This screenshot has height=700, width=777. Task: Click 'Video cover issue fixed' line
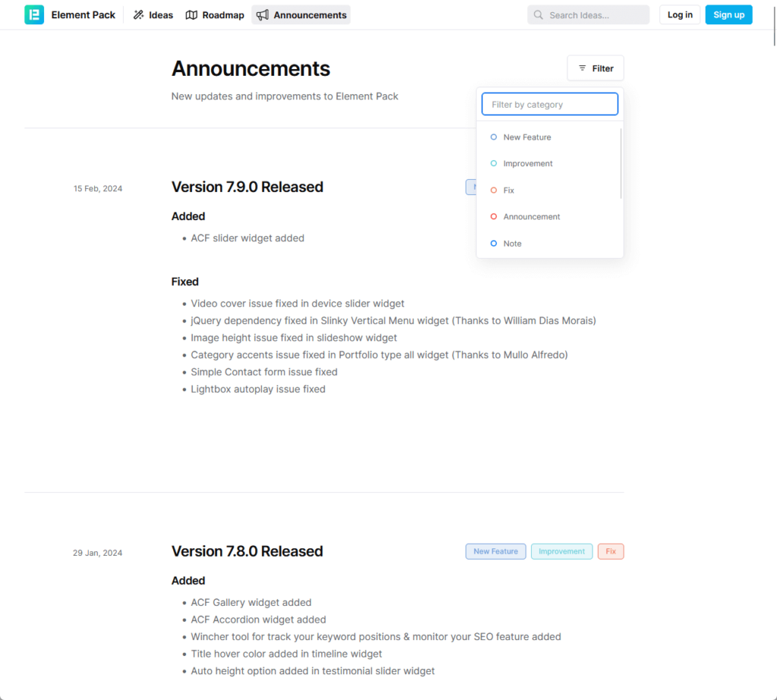tap(297, 303)
